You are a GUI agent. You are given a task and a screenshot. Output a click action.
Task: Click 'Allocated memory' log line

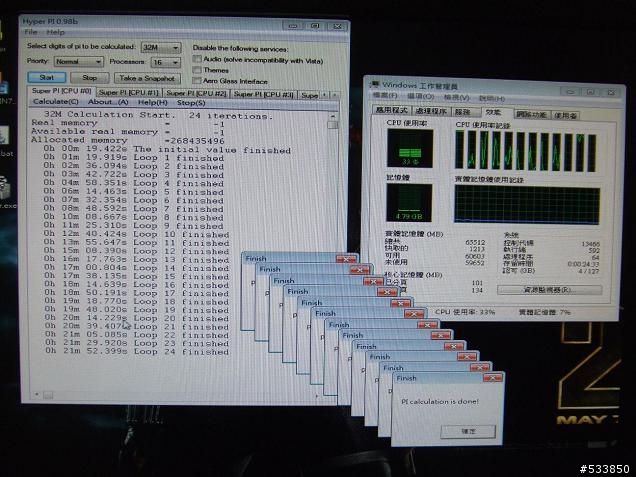(x=128, y=140)
